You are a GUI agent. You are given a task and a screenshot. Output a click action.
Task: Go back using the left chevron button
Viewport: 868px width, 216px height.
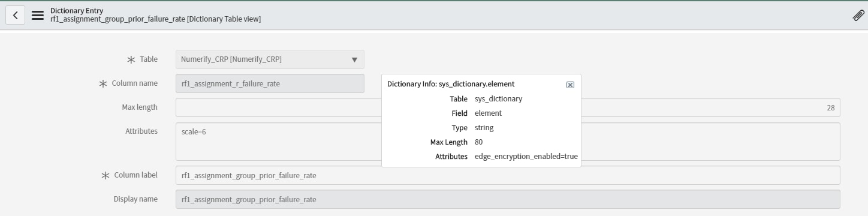(15, 15)
